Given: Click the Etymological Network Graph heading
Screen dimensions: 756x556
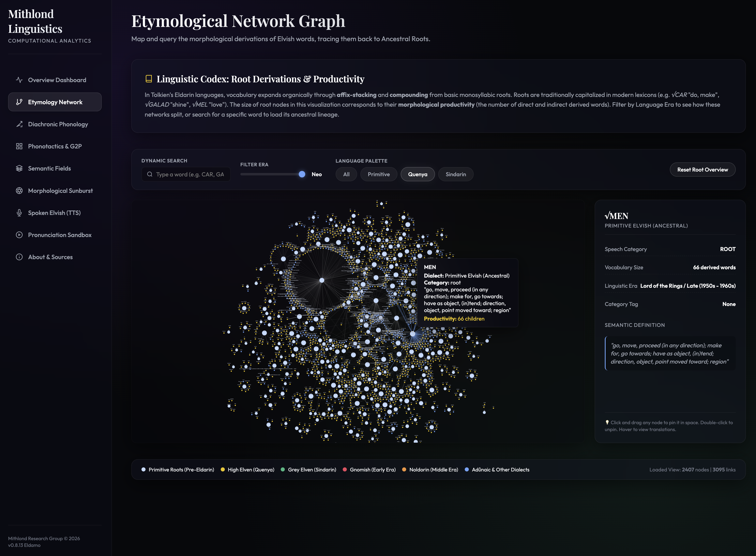Looking at the screenshot, I should (238, 21).
